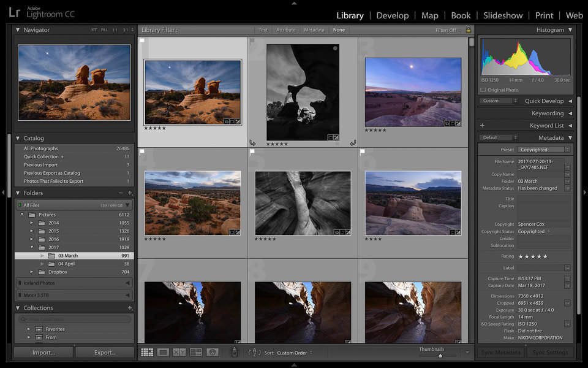Select Attribute filter in Library Filter
This screenshot has width=588, height=368.
coord(285,30)
